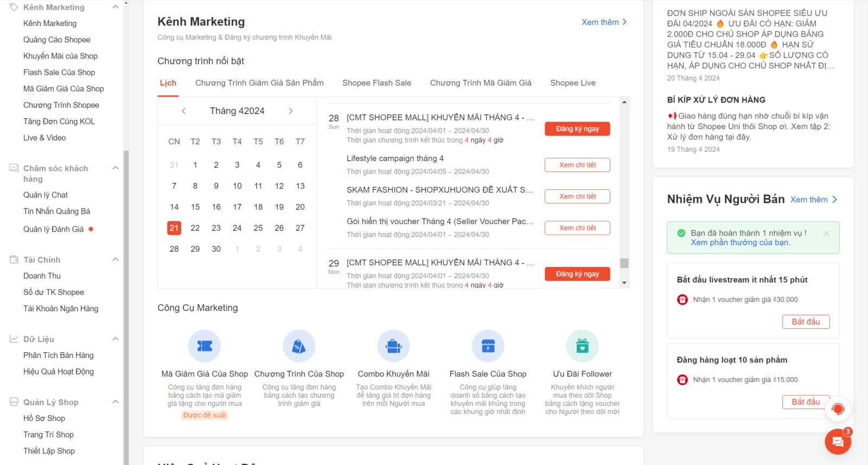This screenshot has width=868, height=465.
Task: Click Xem phần thưởng của bạn link
Action: pos(740,243)
